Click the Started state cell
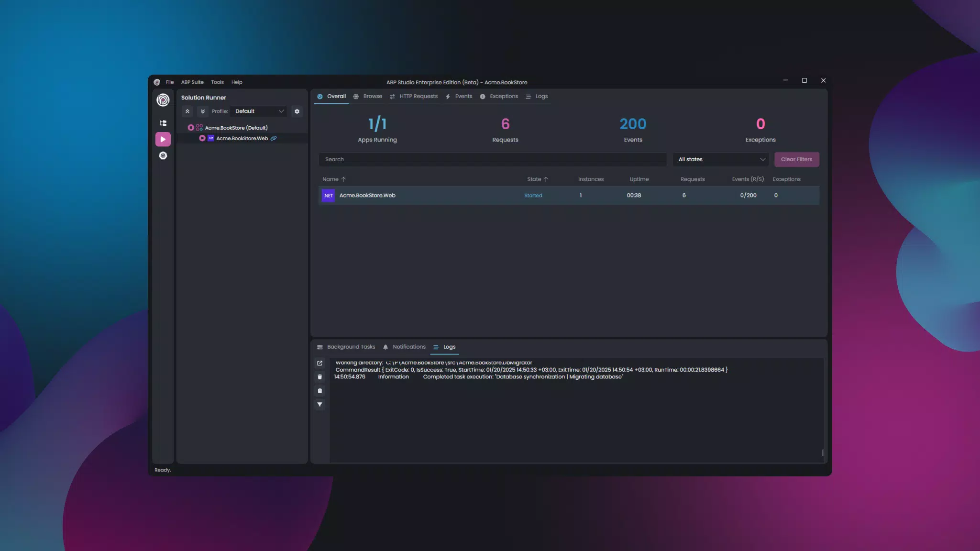980x551 pixels. click(533, 196)
